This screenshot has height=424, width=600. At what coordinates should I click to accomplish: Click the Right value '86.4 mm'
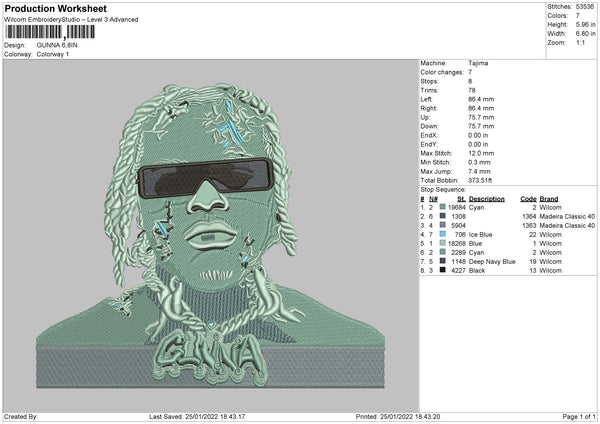[481, 108]
